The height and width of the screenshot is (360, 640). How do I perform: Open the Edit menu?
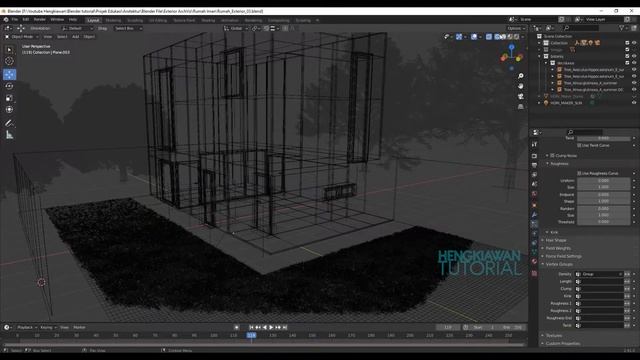pos(26,20)
